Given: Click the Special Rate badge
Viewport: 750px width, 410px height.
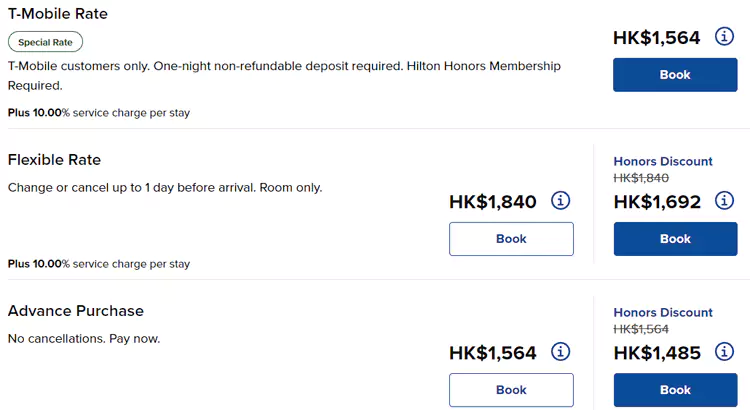Looking at the screenshot, I should (x=45, y=42).
